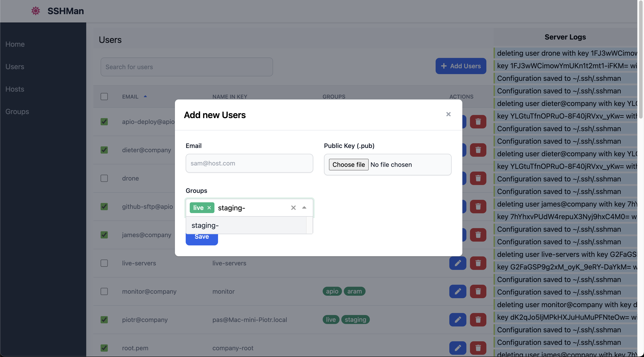Close the Add new Users dialog
Viewport: 644px width, 357px height.
(x=448, y=114)
